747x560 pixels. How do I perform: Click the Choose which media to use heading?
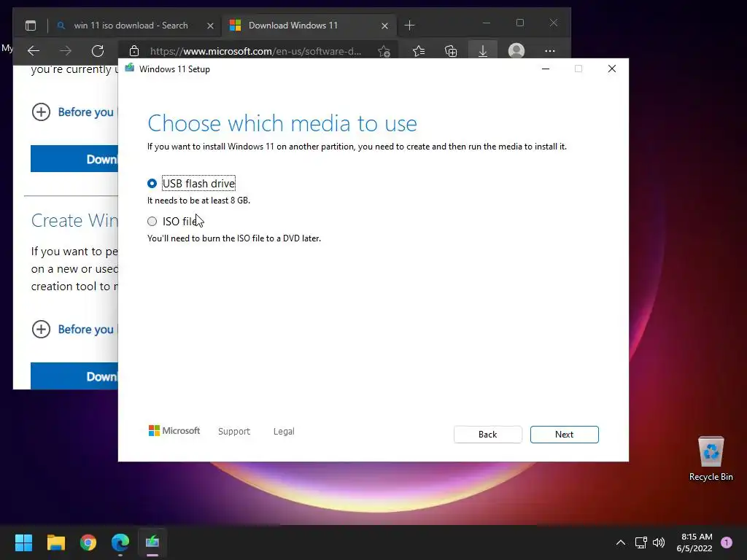(282, 123)
